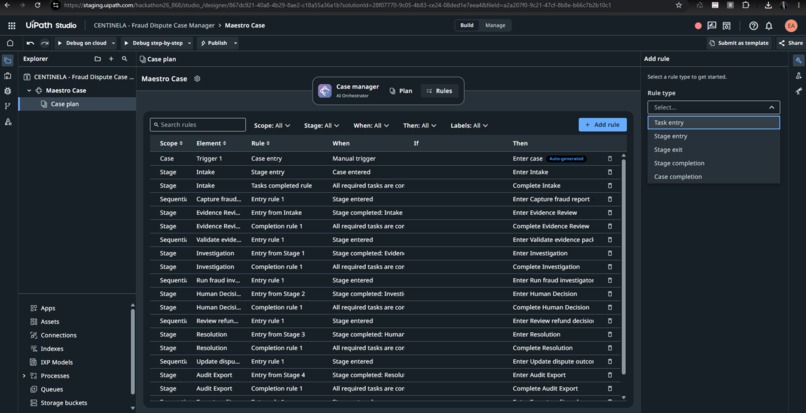Viewport: 806px width, 413px height.
Task: Choose Case completion rule type
Action: coord(713,176)
